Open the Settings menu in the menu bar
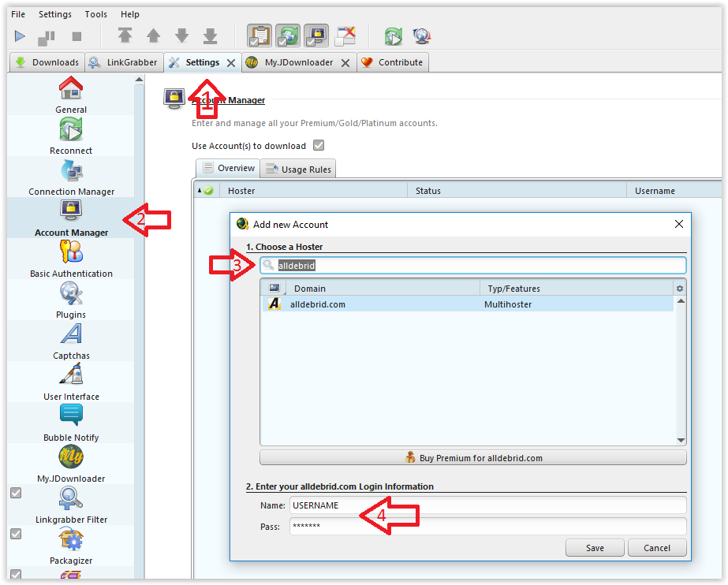 coord(54,14)
